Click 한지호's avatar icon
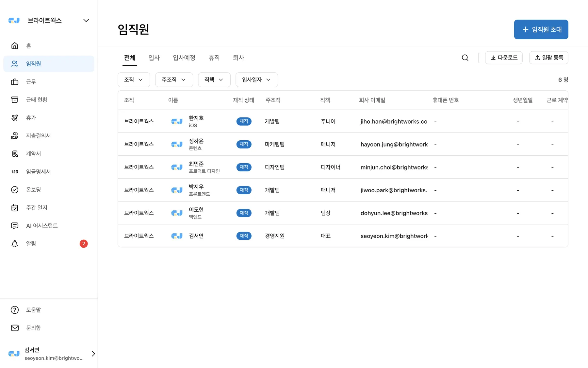Screen dimensions: 588x368 pos(177,121)
